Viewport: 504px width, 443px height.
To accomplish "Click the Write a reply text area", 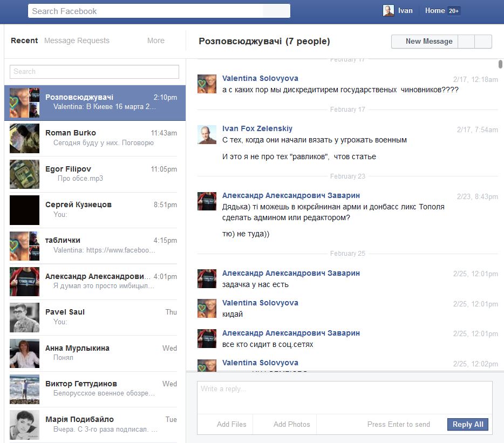I will 344,397.
